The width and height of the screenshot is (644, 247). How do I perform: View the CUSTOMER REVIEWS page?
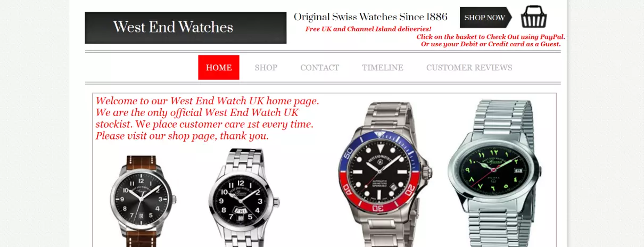(469, 68)
